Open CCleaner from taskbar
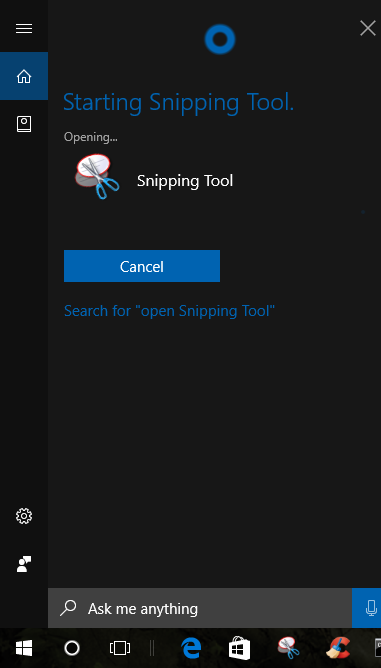 338,648
